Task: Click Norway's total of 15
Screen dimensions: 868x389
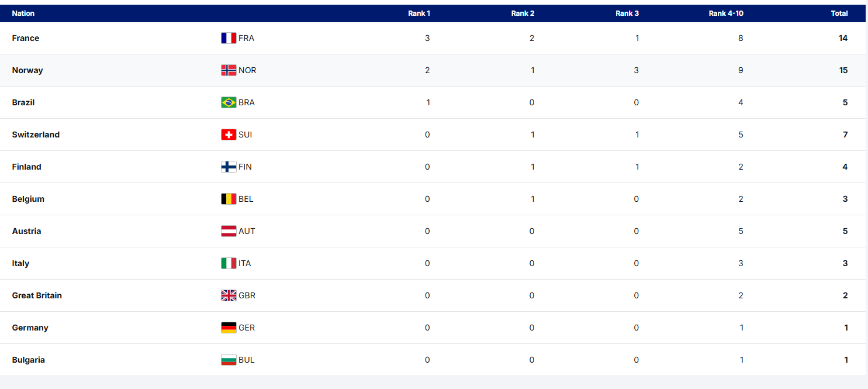Action: click(x=843, y=70)
